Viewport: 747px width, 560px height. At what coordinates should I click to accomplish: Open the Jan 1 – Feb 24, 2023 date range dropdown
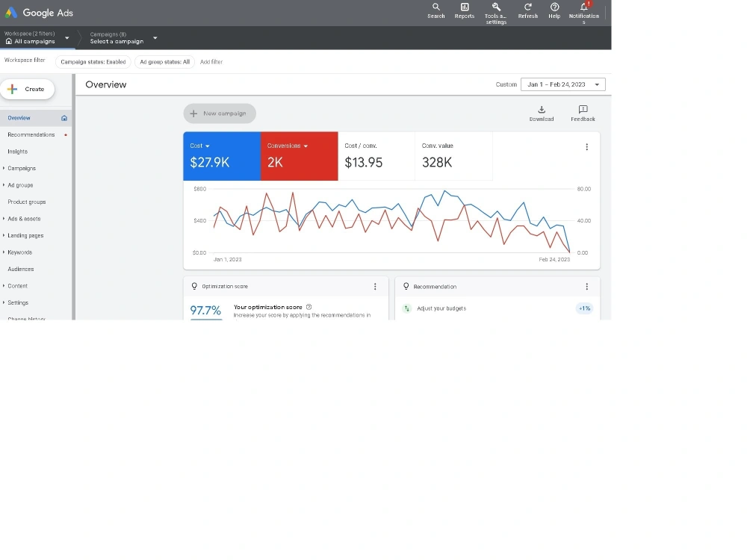point(563,84)
